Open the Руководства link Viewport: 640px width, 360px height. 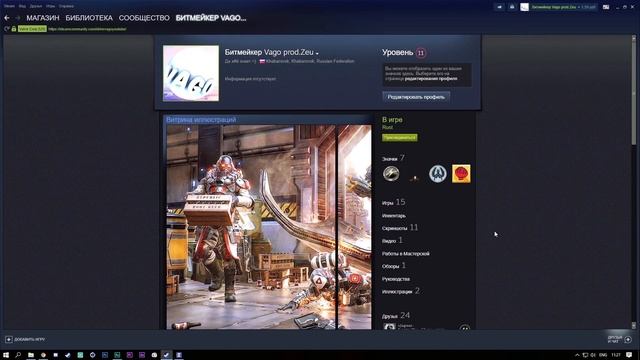396,279
